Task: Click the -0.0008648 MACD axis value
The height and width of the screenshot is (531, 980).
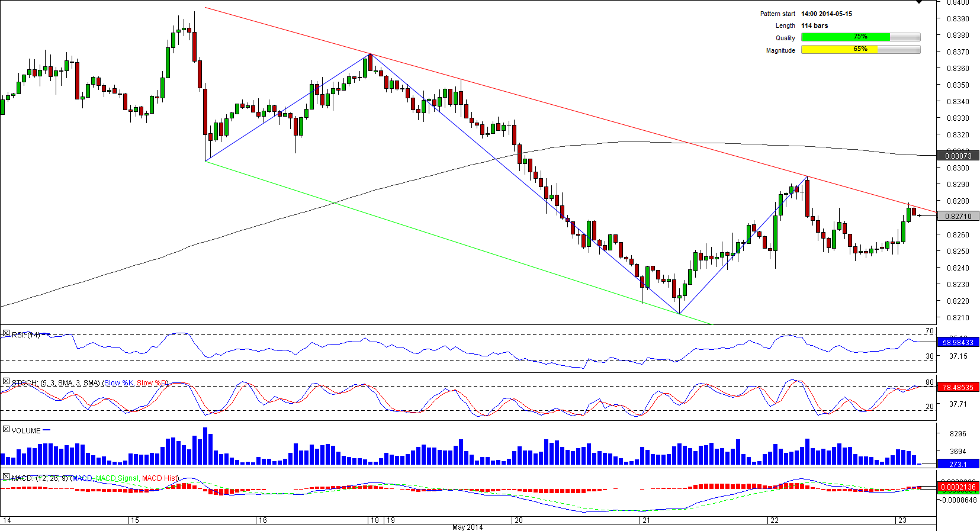Action: (x=958, y=500)
